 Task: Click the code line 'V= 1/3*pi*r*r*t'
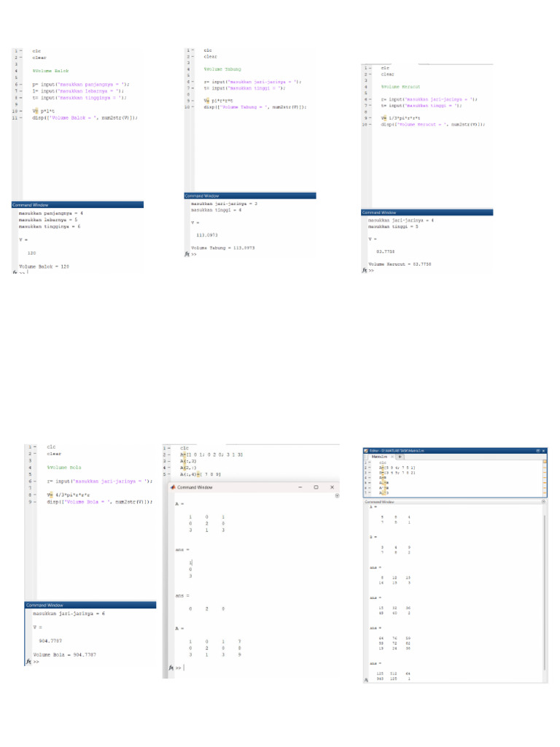[x=400, y=117]
